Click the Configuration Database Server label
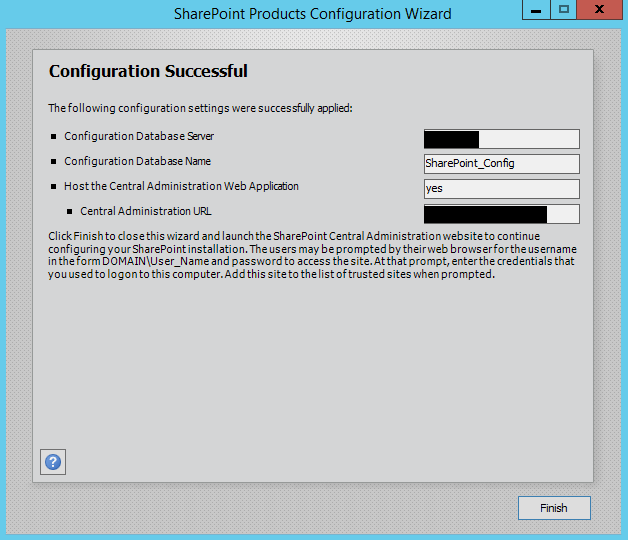The height and width of the screenshot is (540, 628). coord(139,136)
